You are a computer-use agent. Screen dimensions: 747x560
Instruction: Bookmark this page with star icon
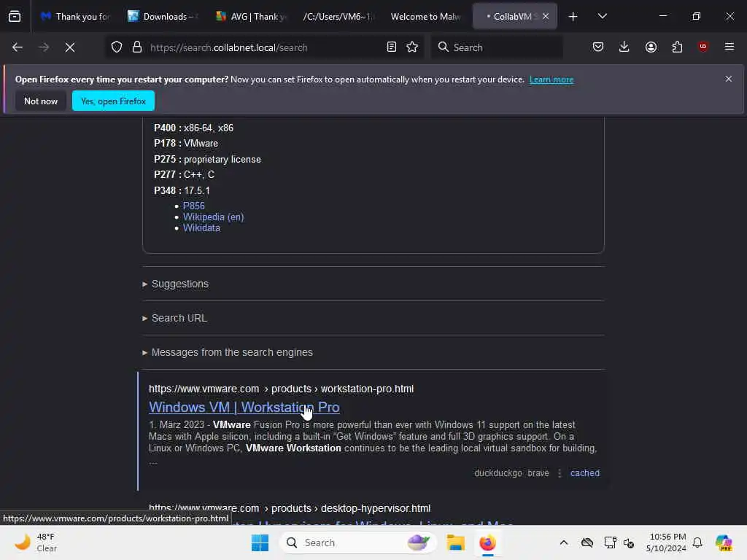412,47
